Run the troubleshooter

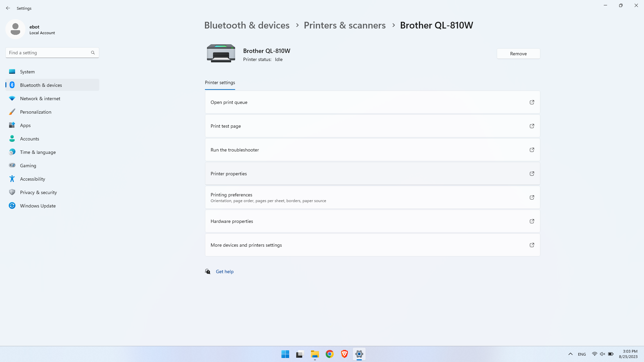(x=372, y=150)
